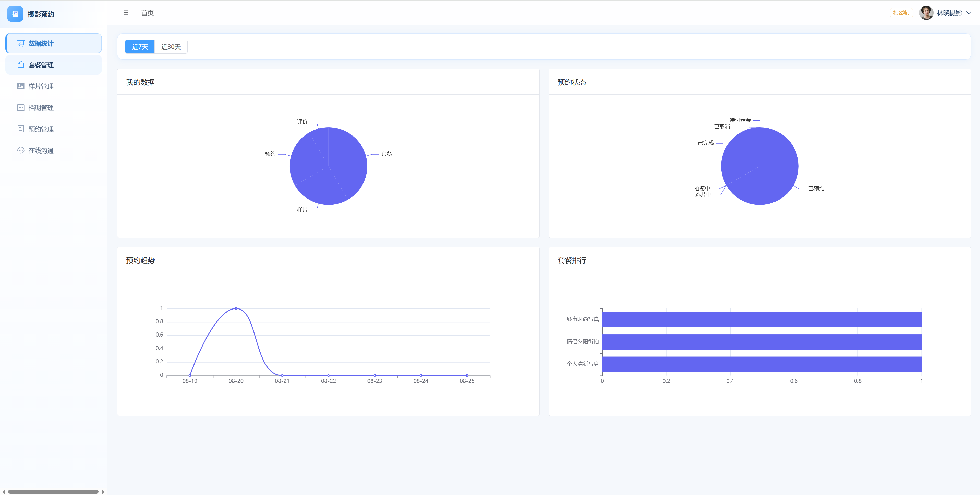Click the 待付定金 status label
Screen dimensions: 980x495
740,120
